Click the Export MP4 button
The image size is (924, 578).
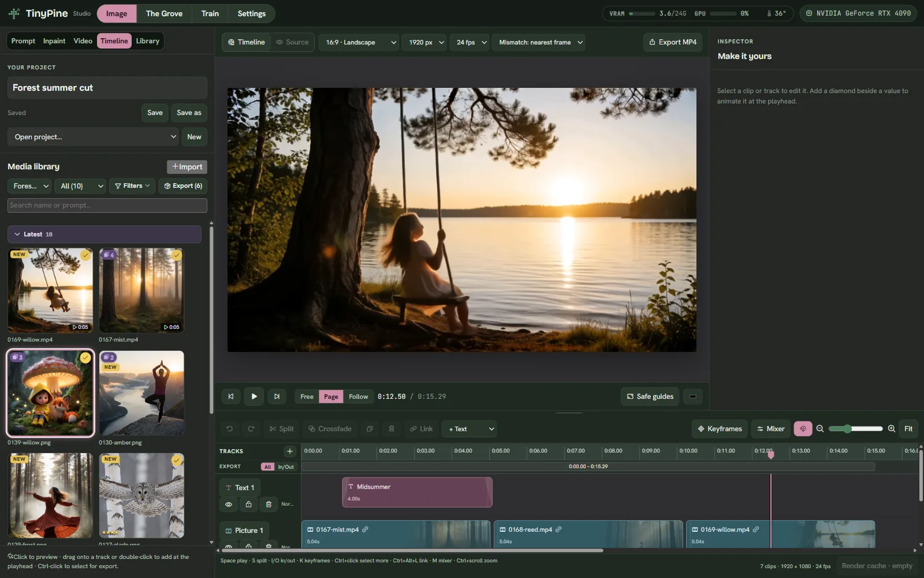point(673,42)
